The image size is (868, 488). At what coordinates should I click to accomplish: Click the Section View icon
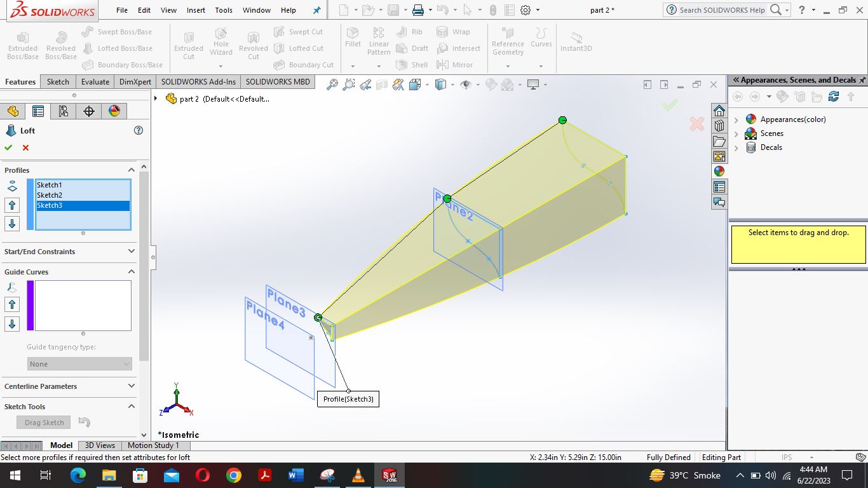[x=382, y=85]
